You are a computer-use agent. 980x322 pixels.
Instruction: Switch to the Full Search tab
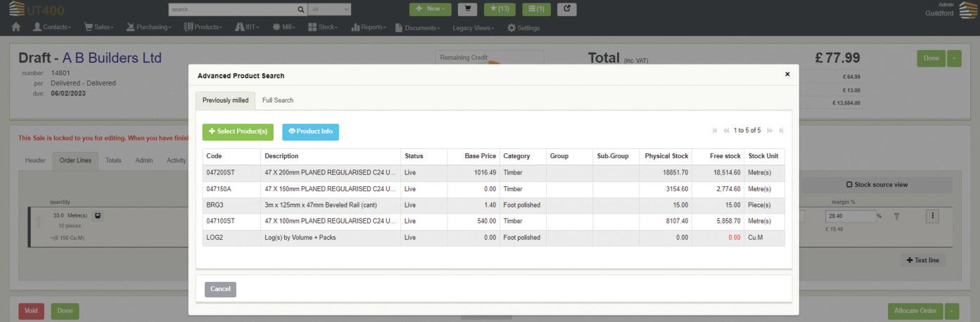point(278,101)
